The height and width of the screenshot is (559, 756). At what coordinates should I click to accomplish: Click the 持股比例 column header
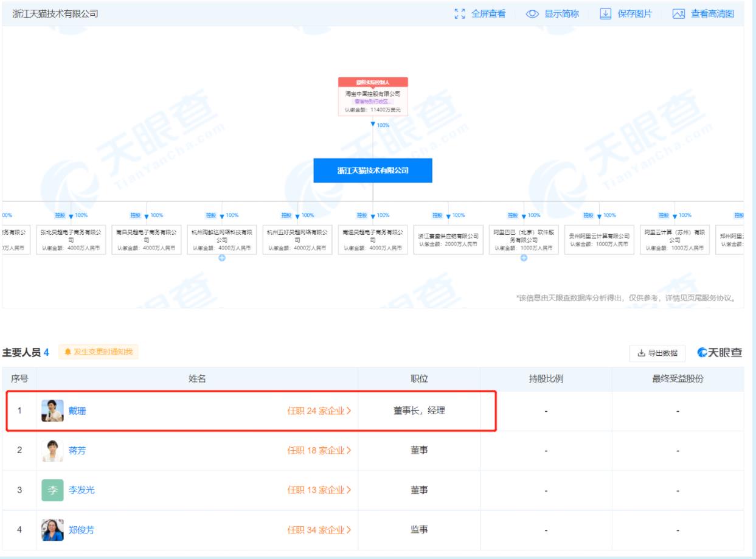(546, 379)
